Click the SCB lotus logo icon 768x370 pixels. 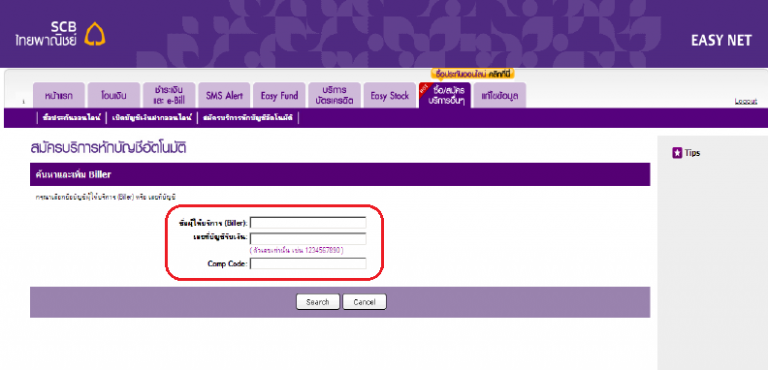point(95,34)
